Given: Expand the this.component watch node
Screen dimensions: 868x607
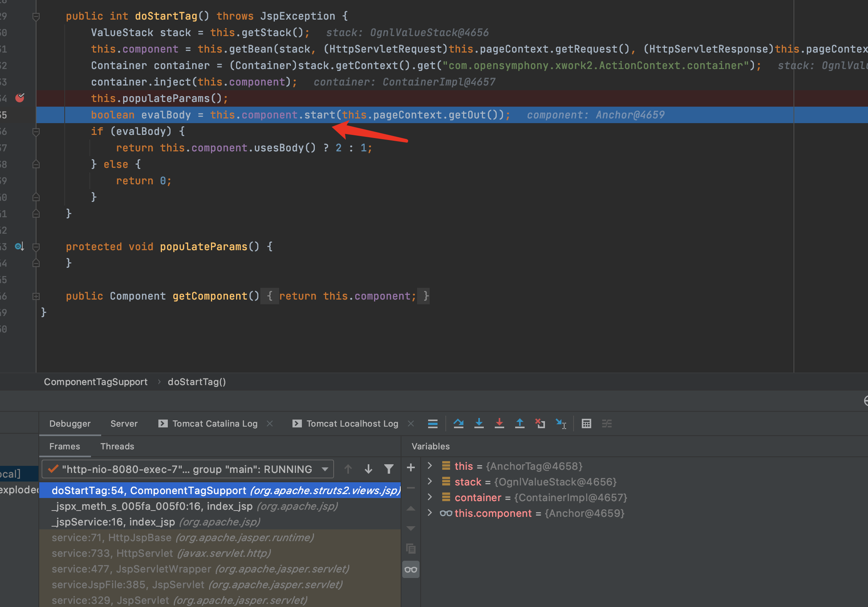Looking at the screenshot, I should 430,513.
